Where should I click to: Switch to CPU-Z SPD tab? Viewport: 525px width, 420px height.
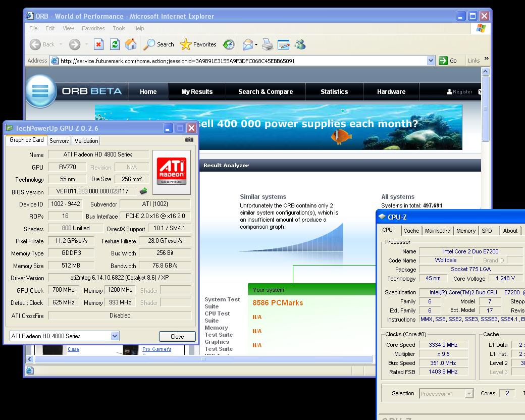(487, 231)
